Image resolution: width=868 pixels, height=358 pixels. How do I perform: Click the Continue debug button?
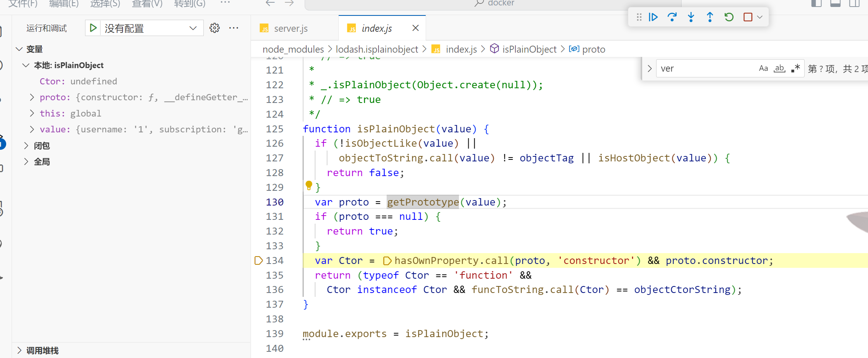pos(653,17)
